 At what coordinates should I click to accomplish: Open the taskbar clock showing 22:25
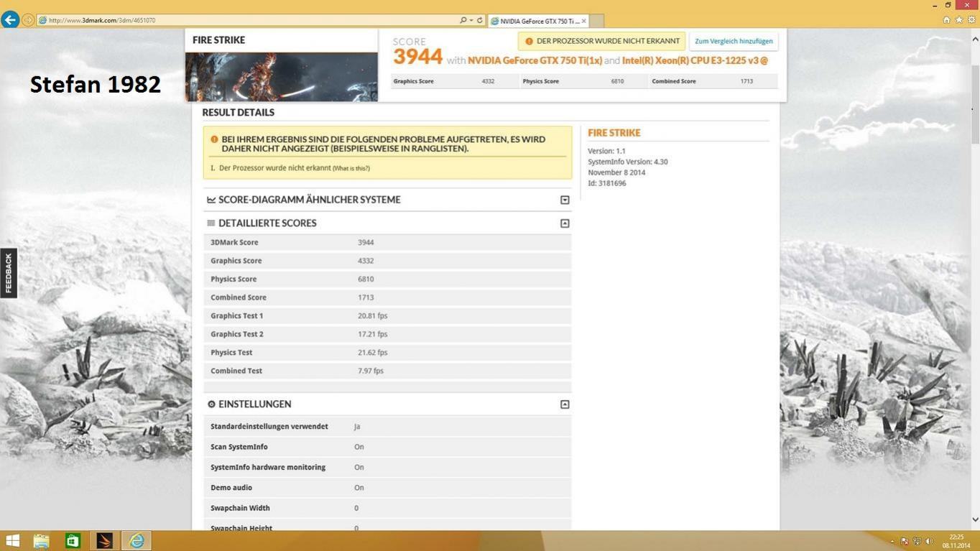tap(956, 541)
